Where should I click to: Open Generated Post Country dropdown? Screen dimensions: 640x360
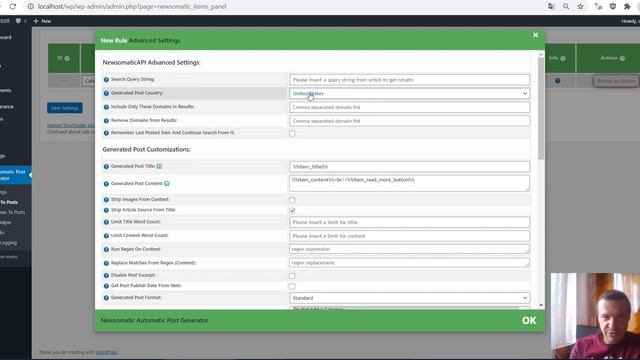click(409, 93)
